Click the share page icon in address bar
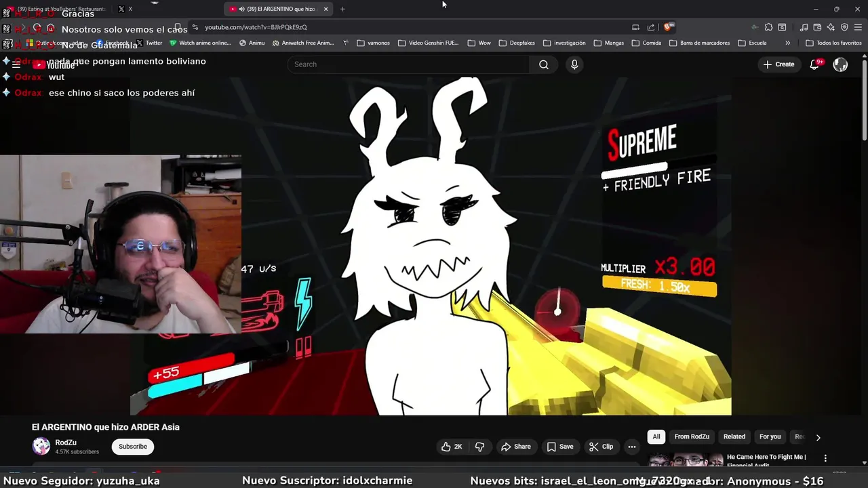This screenshot has width=868, height=488. click(651, 27)
